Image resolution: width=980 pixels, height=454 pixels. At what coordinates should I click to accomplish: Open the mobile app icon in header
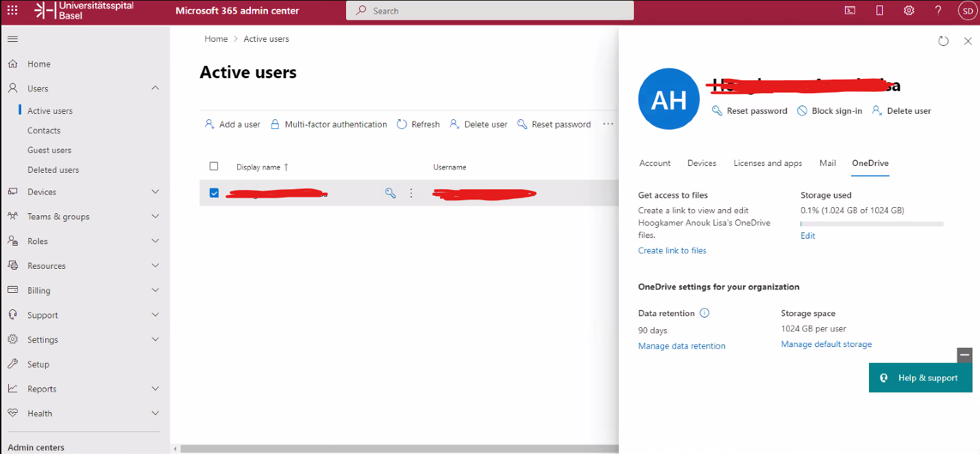click(880, 10)
